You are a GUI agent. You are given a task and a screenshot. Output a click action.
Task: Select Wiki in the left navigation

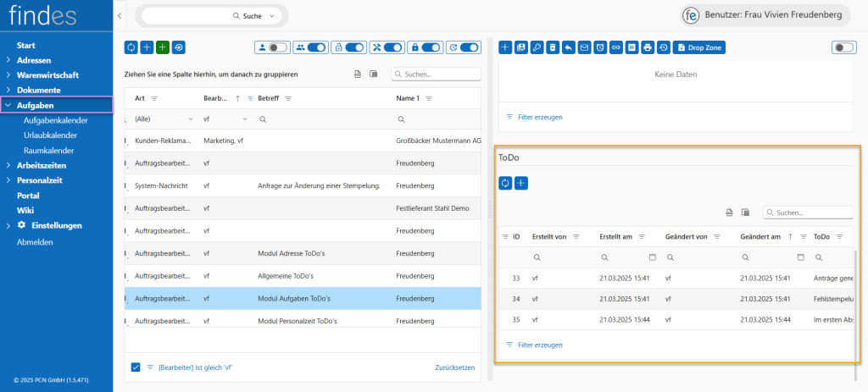click(x=25, y=210)
